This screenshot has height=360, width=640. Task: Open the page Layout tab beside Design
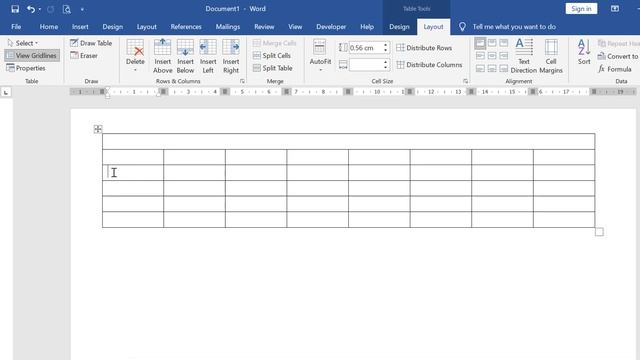pos(147,27)
